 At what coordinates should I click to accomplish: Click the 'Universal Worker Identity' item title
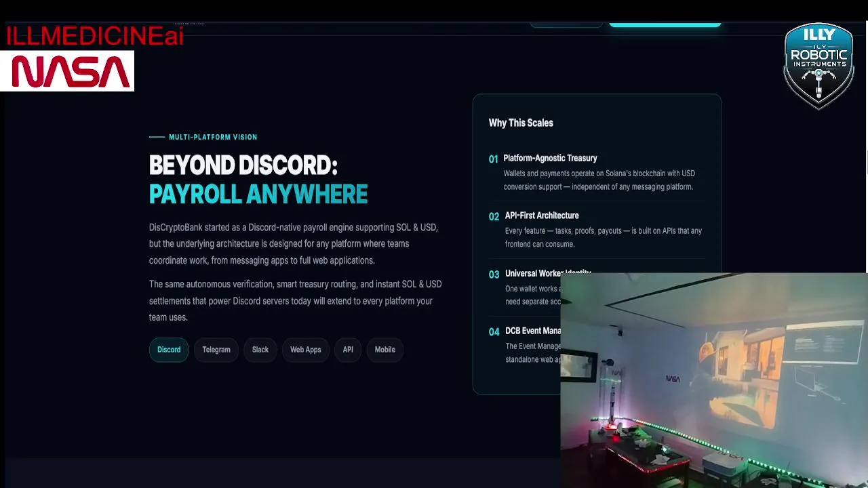548,272
